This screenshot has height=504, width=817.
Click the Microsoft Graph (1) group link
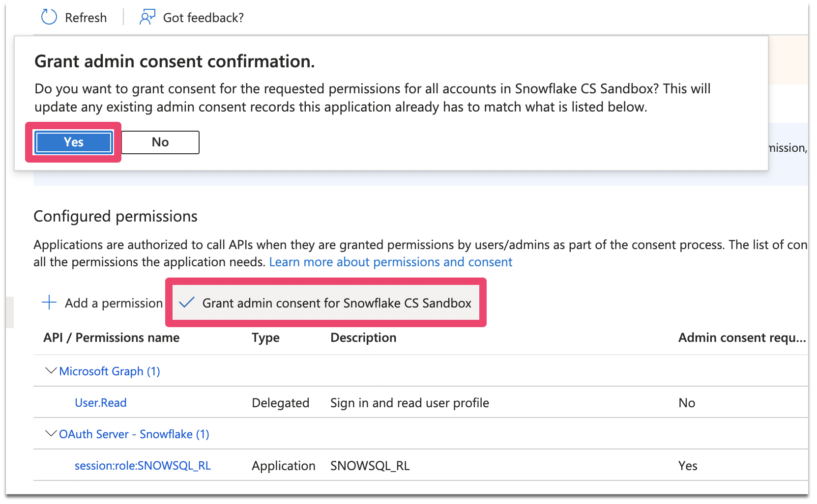pos(110,371)
